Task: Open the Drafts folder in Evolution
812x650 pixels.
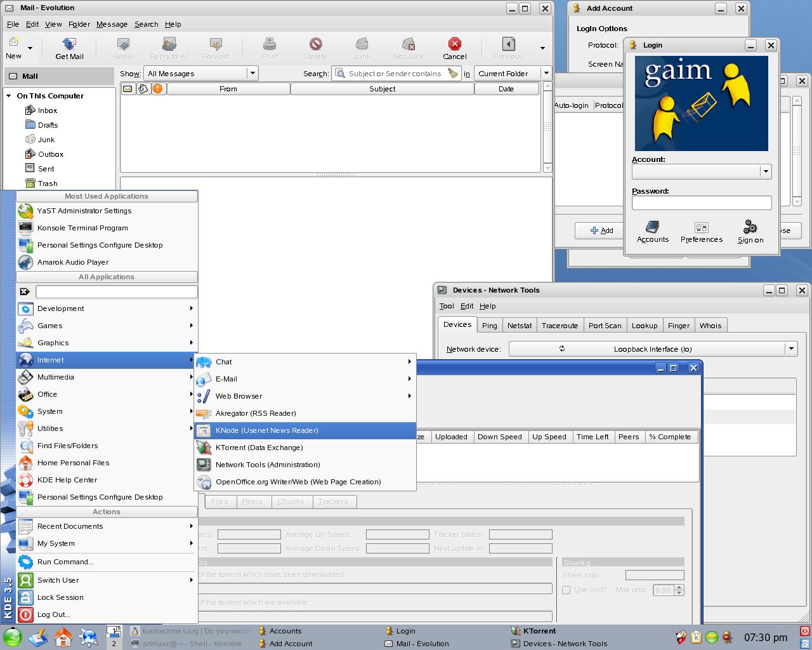Action: [48, 125]
